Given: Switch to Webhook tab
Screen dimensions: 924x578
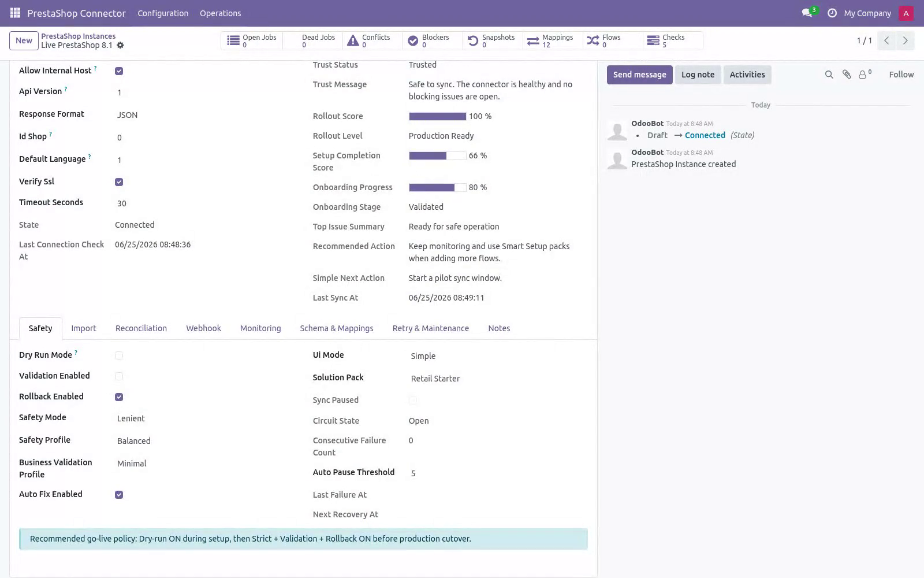Looking at the screenshot, I should click(x=203, y=328).
